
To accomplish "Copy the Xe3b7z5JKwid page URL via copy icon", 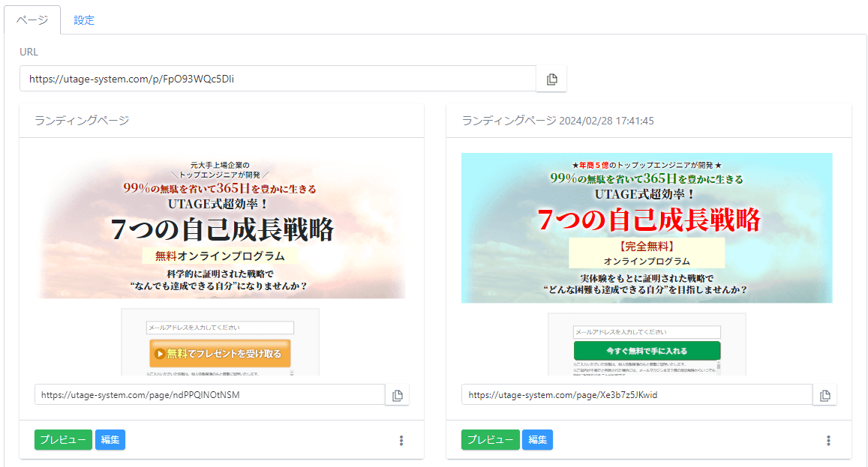I will [x=825, y=395].
